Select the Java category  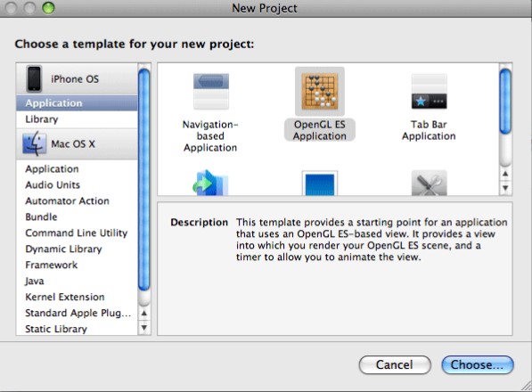point(77,281)
